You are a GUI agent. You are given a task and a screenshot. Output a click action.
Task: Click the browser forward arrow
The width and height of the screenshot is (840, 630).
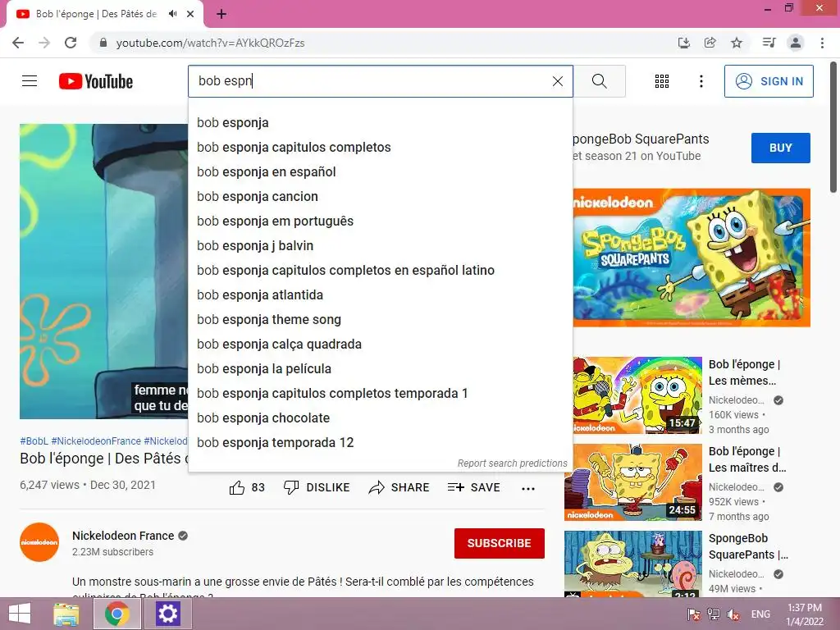coord(44,43)
